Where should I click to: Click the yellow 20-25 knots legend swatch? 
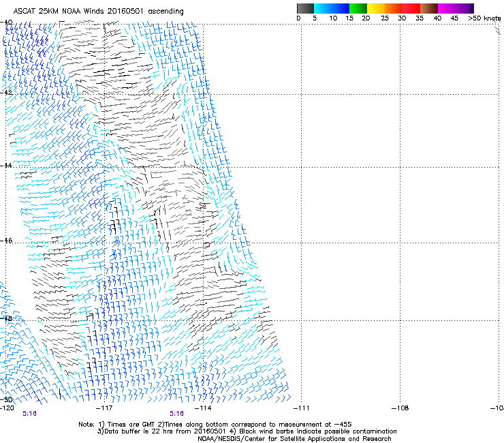pyautogui.click(x=376, y=8)
